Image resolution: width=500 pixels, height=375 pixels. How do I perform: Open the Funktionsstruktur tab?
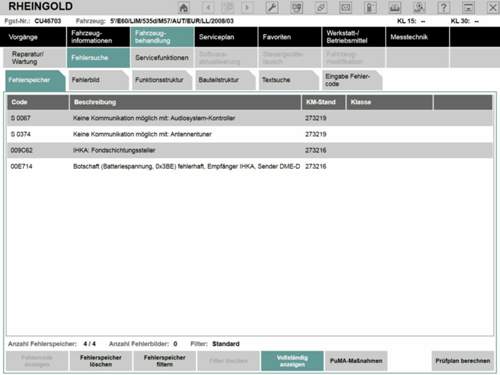[162, 80]
